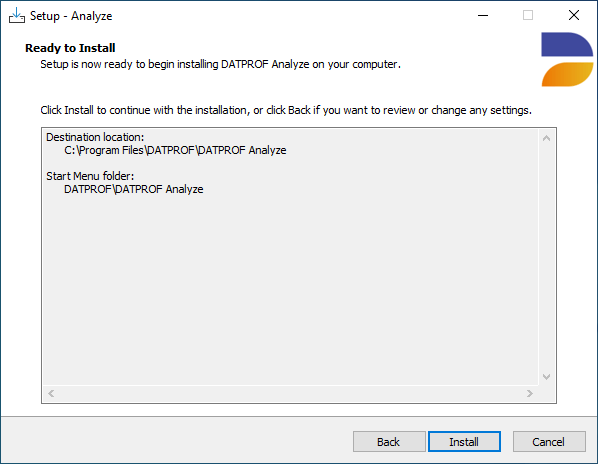598x464 pixels.
Task: Click the Destination location label
Action: (95, 137)
